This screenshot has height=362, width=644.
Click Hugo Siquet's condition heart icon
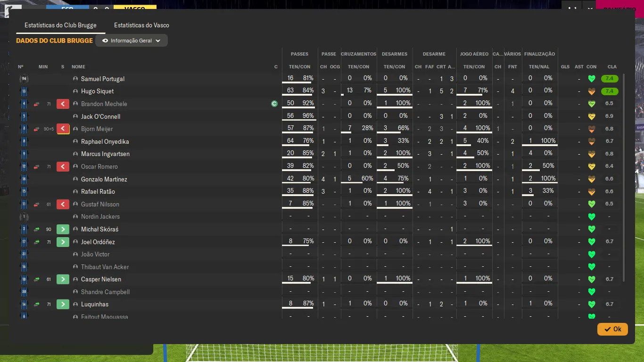pos(592,91)
